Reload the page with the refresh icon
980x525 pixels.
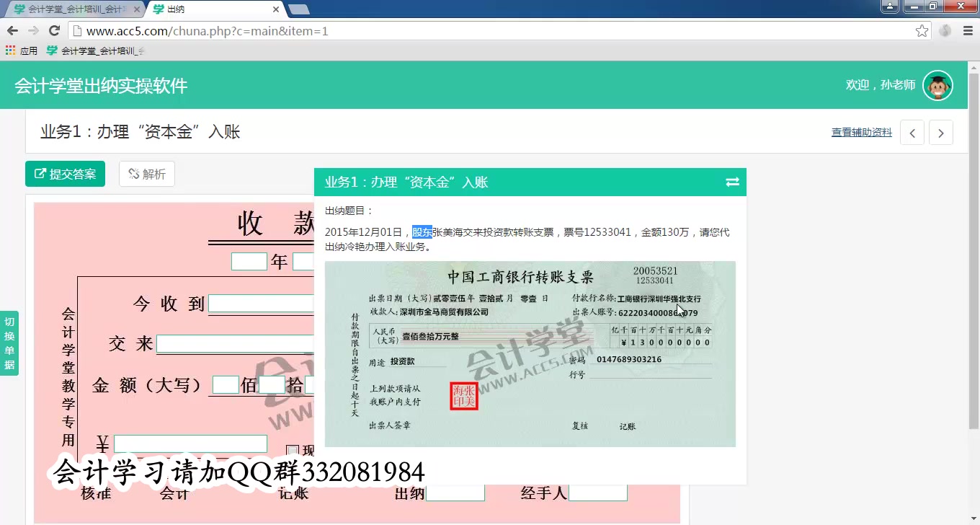[55, 31]
